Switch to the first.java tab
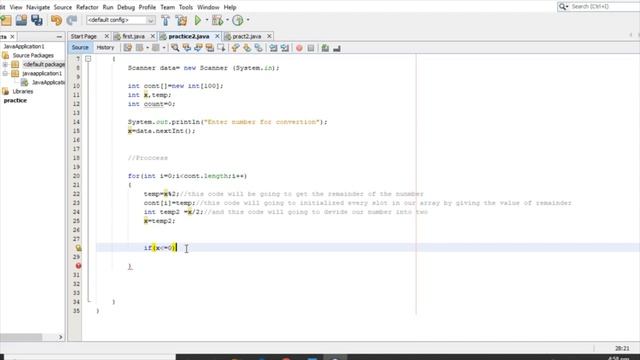 (133, 36)
